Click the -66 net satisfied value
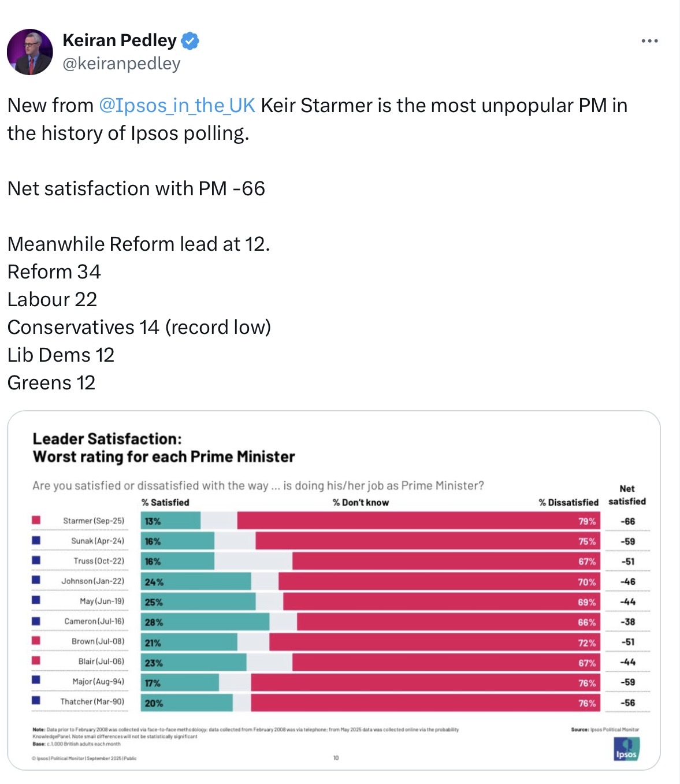This screenshot has width=680, height=784. coord(627,521)
